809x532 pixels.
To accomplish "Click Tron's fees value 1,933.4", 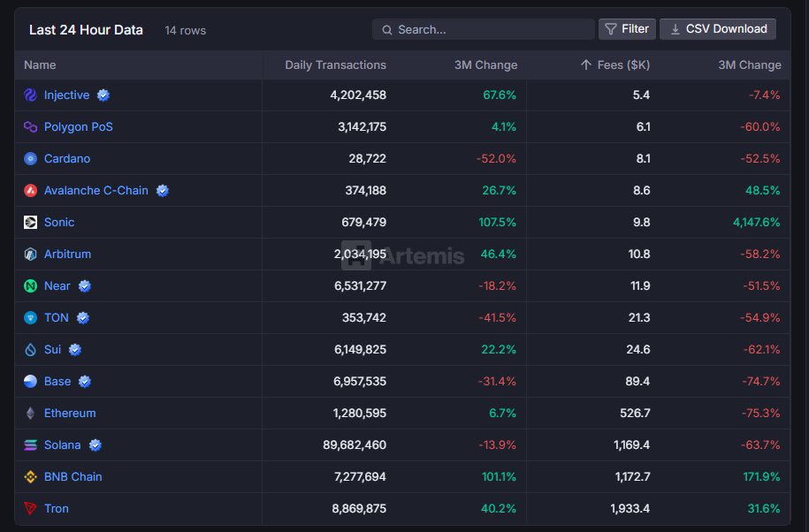I will click(x=630, y=509).
